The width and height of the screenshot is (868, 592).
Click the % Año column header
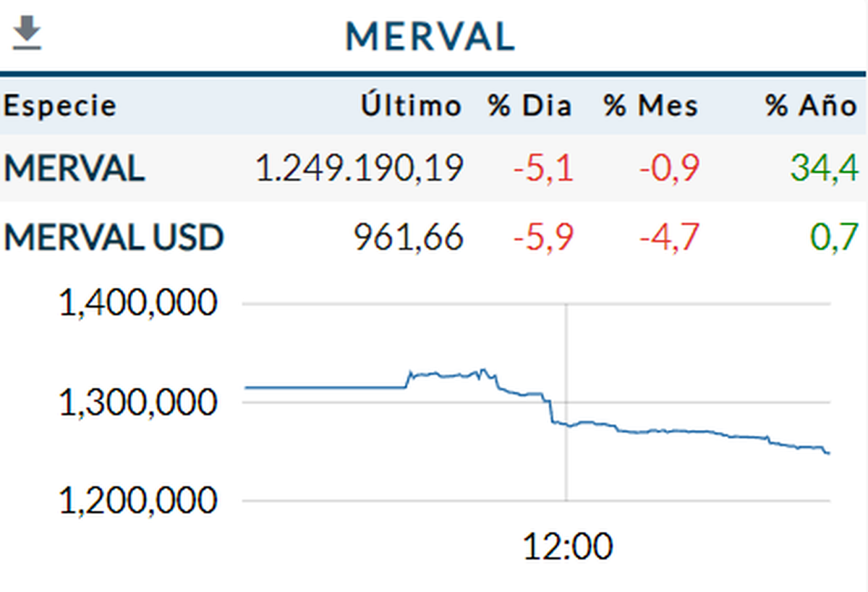811,106
